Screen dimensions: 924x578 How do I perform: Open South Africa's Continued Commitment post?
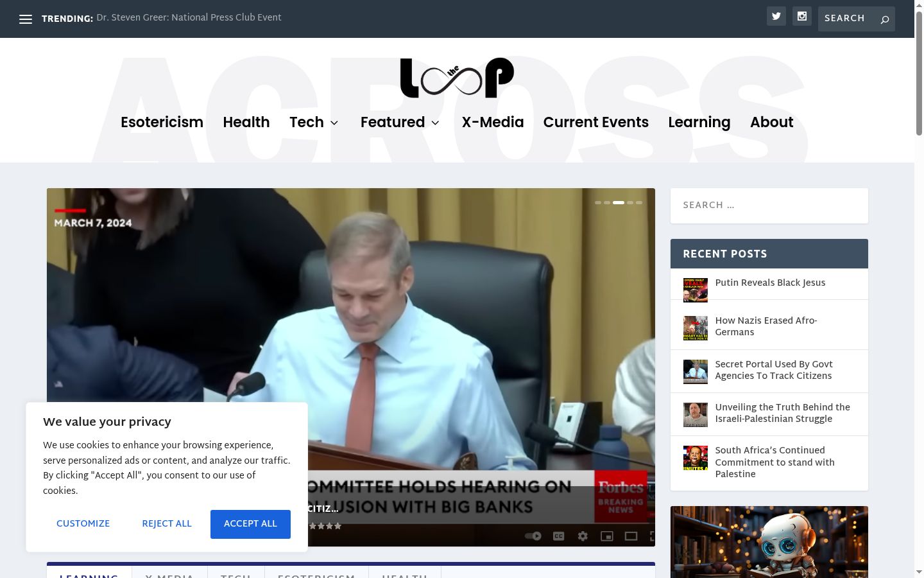pyautogui.click(x=775, y=462)
